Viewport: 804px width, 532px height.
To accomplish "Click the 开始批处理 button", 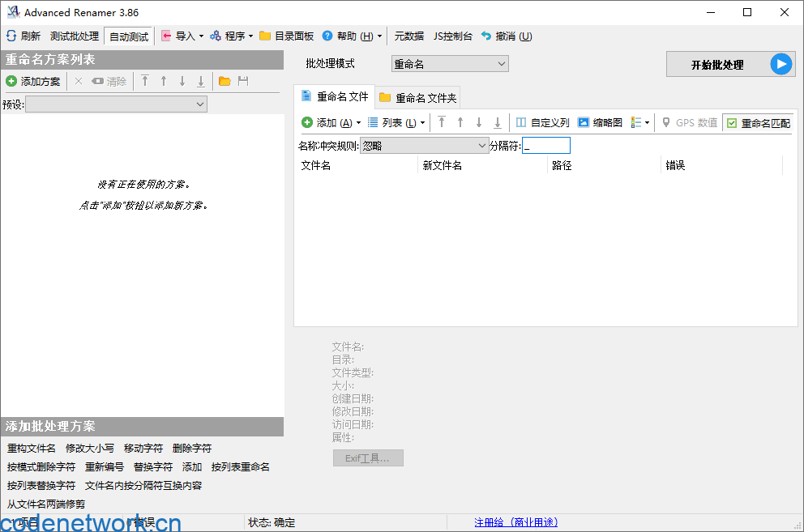I will [x=731, y=65].
